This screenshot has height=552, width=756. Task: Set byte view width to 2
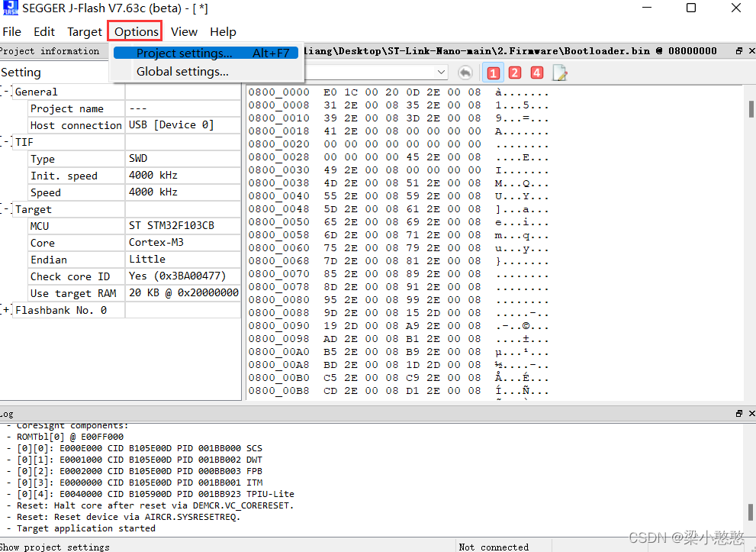[x=515, y=73]
